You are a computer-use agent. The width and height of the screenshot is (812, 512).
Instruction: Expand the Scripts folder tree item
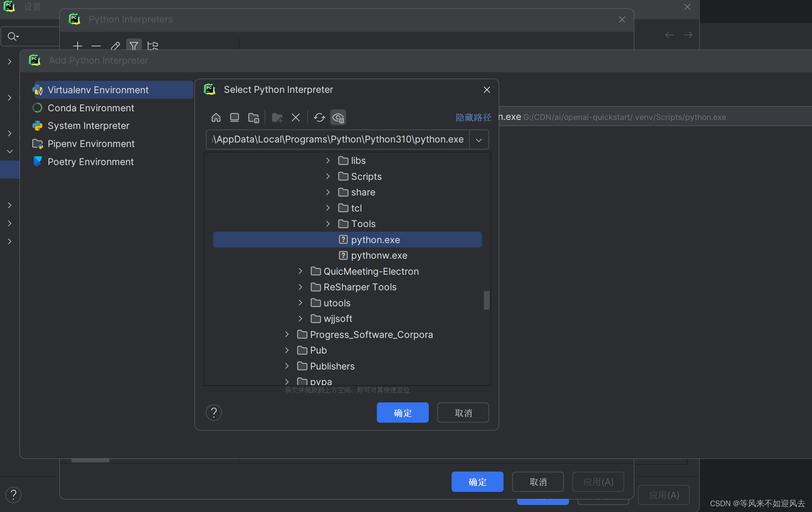(x=328, y=176)
